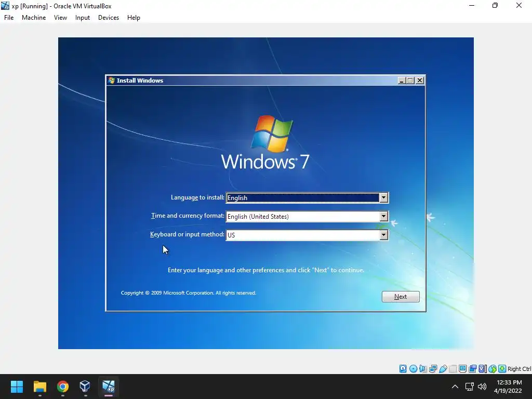The width and height of the screenshot is (532, 399).
Task: Minimize the Install Windows dialog
Action: coord(402,81)
